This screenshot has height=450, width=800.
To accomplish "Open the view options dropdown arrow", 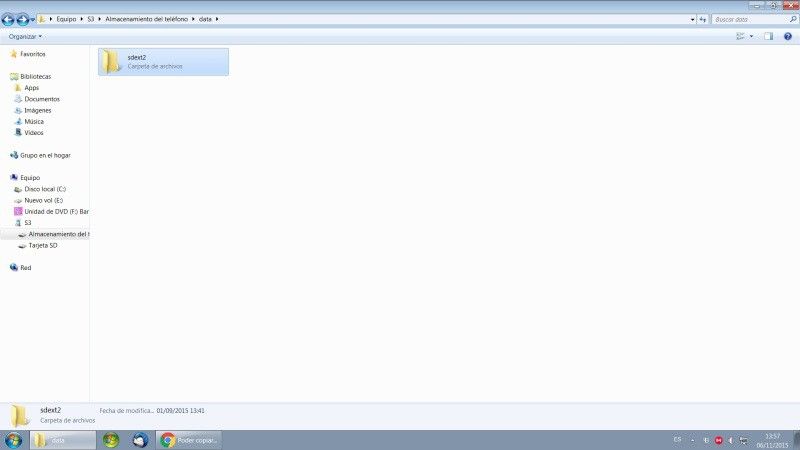I will (751, 36).
